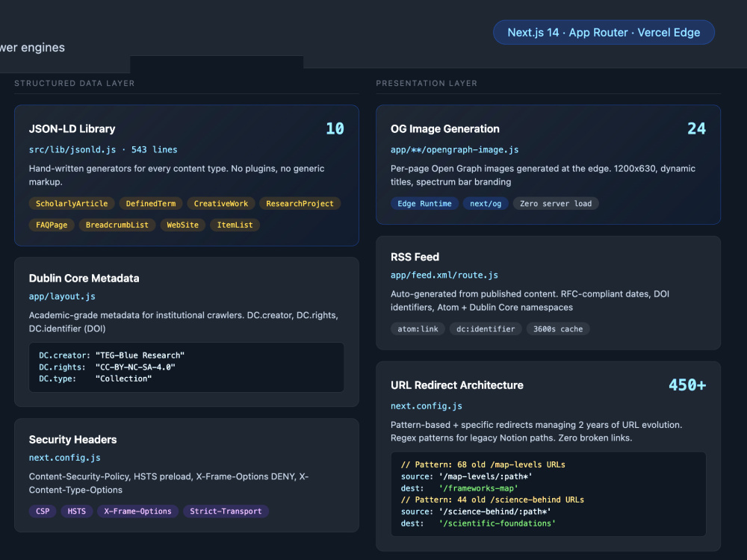
Task: Click the src/lib/jsonld.js file path
Action: pos(72,149)
